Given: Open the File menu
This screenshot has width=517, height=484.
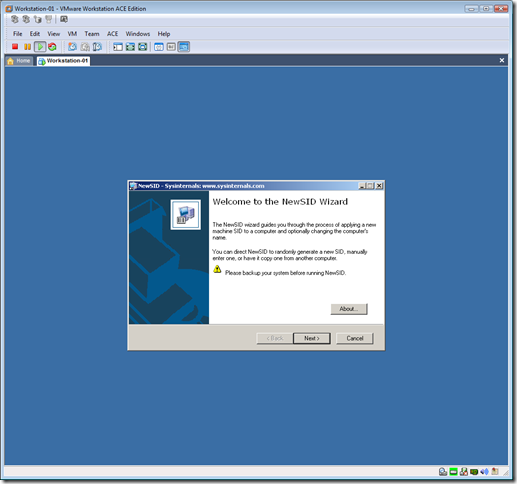Looking at the screenshot, I should coord(17,34).
